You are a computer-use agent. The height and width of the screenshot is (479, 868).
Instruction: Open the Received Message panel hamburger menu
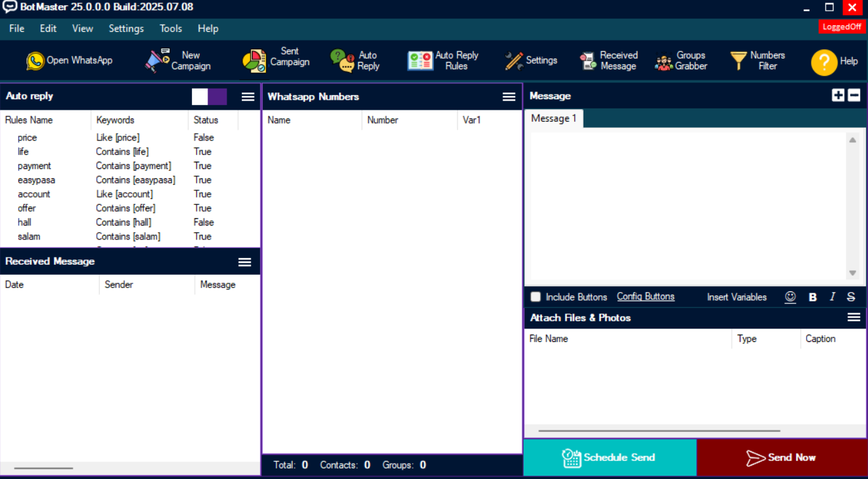245,262
